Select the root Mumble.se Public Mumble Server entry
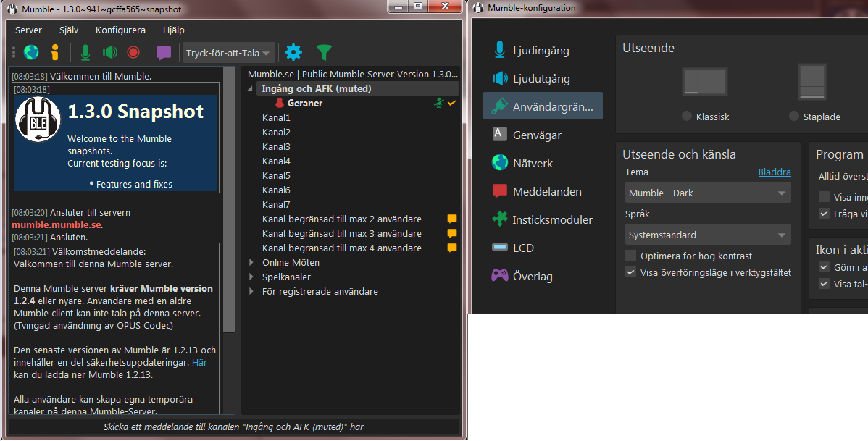Viewport: 868px width, 441px height. [x=353, y=74]
